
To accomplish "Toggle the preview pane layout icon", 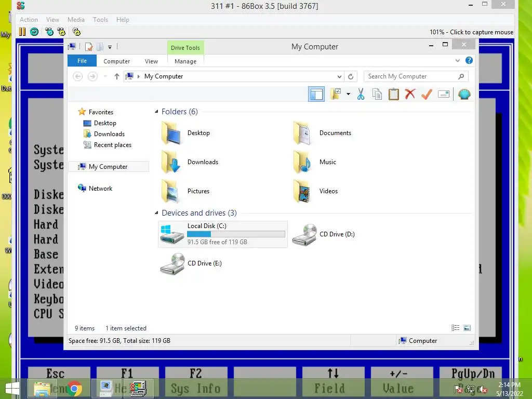I will tap(316, 94).
